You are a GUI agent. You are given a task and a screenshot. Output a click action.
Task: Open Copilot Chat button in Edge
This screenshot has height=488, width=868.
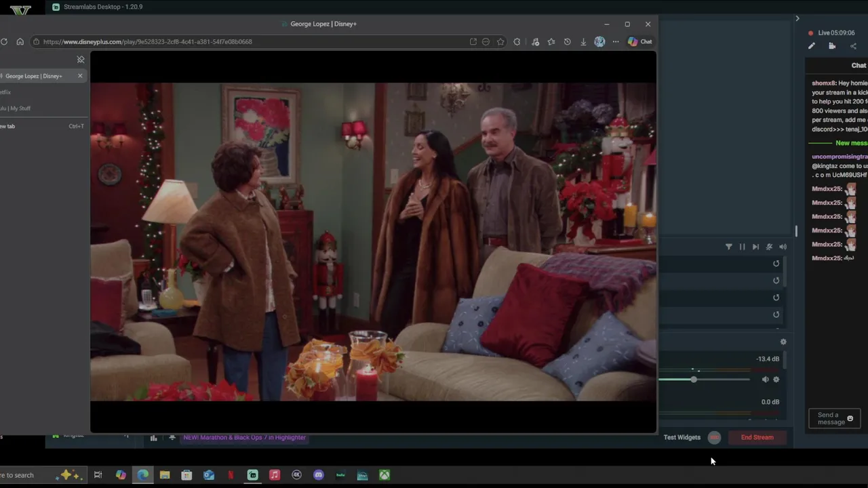(x=639, y=41)
